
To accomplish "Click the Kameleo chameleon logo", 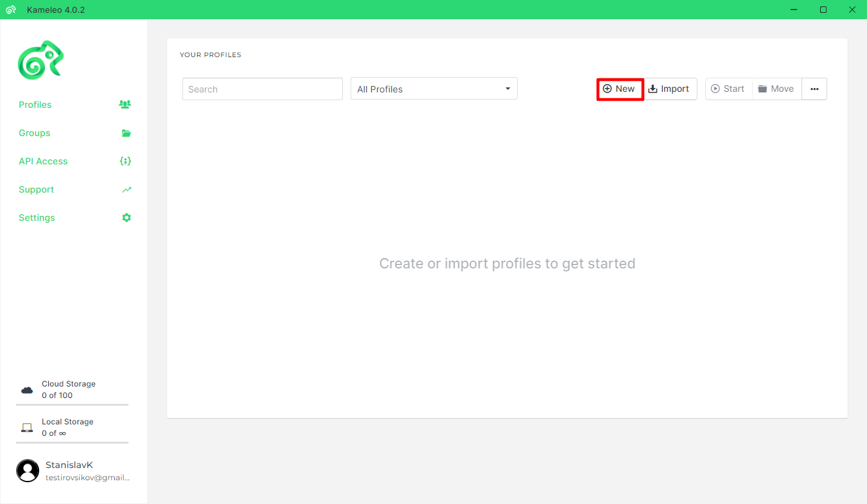I will tap(40, 60).
